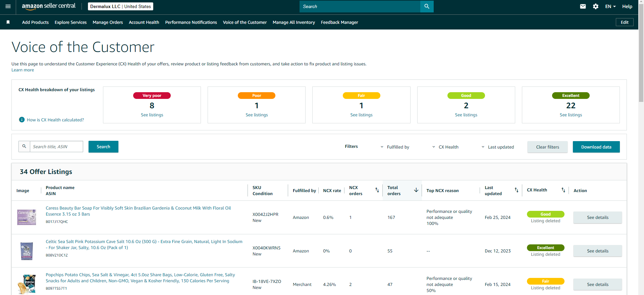The height and width of the screenshot is (295, 644).
Task: Focus the header Search field
Action: (360, 6)
